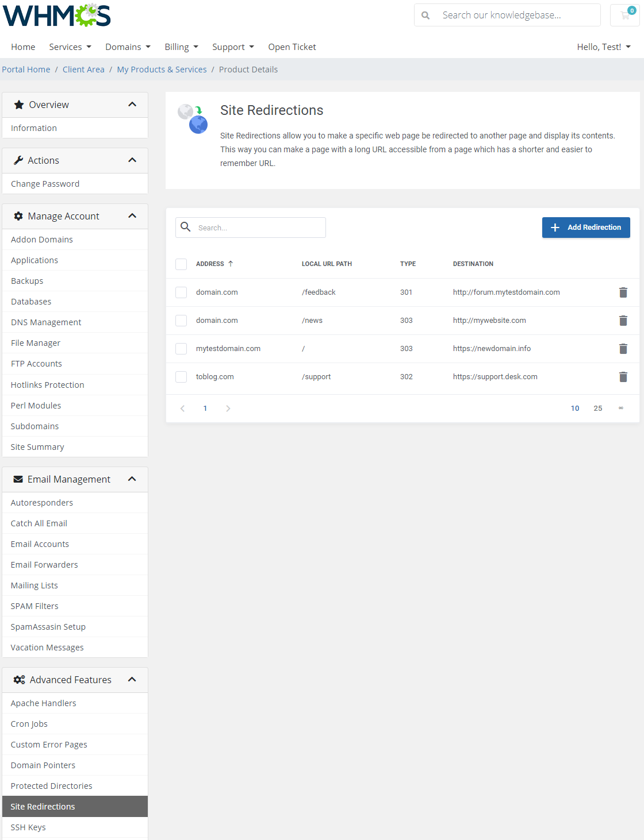Toggle the select-all redirections checkbox
The width and height of the screenshot is (644, 840).
pyautogui.click(x=181, y=264)
